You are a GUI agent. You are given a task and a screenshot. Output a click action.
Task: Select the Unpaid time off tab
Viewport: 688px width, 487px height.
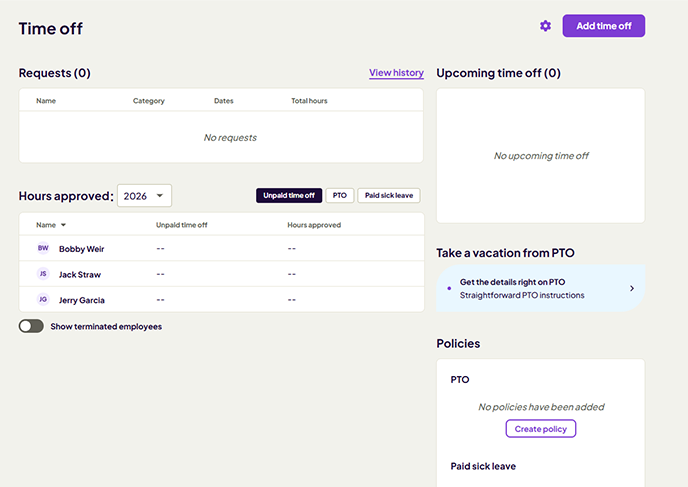(x=289, y=196)
